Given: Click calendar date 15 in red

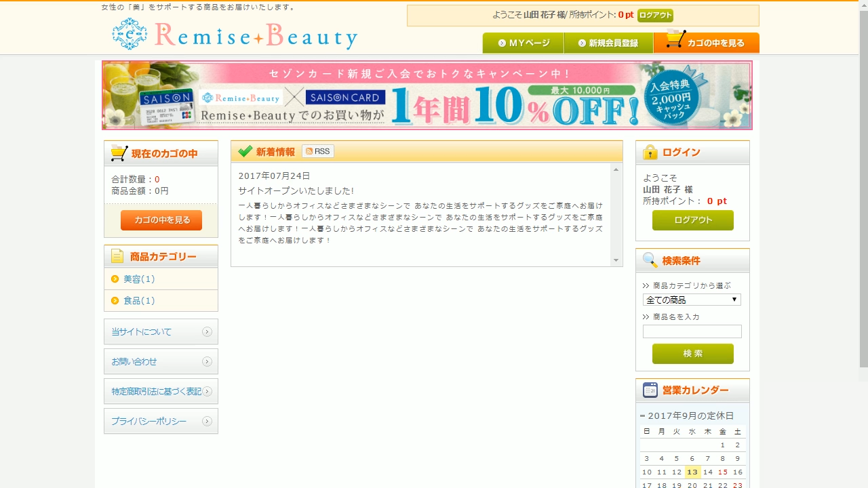Looking at the screenshot, I should click(x=723, y=472).
